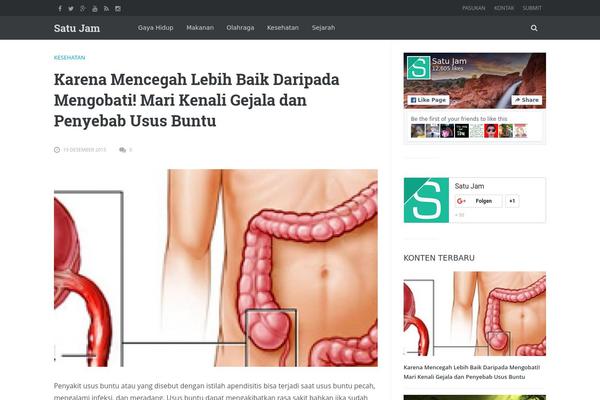Open the Submit link in top bar
The image size is (600, 400).
(532, 8)
